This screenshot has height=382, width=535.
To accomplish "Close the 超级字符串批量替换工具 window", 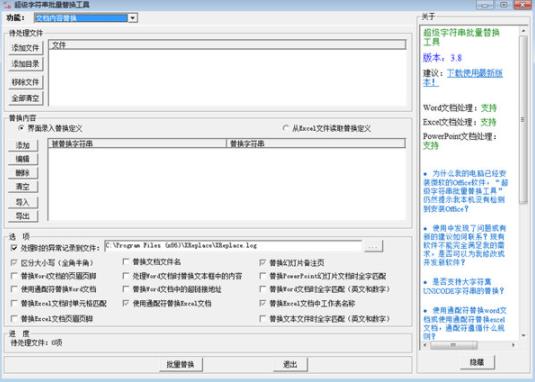I will click(523, 4).
